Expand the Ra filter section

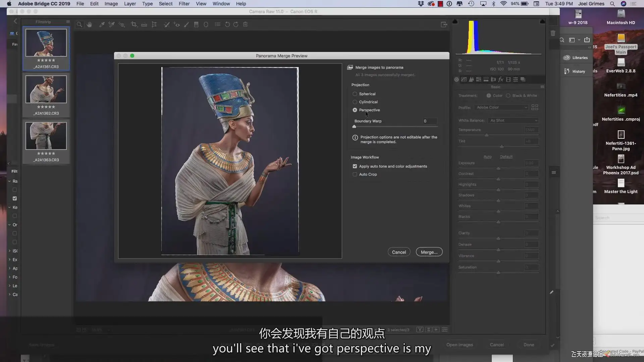click(x=9, y=181)
